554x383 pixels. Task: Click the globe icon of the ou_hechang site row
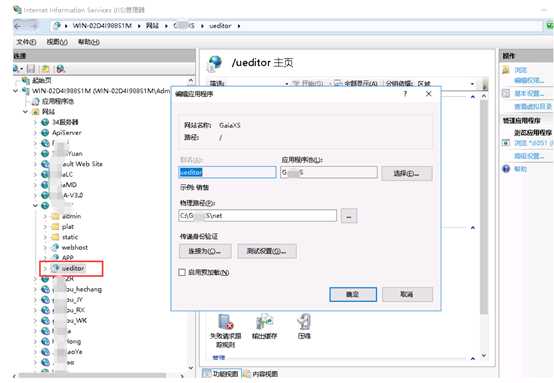pyautogui.click(x=45, y=289)
